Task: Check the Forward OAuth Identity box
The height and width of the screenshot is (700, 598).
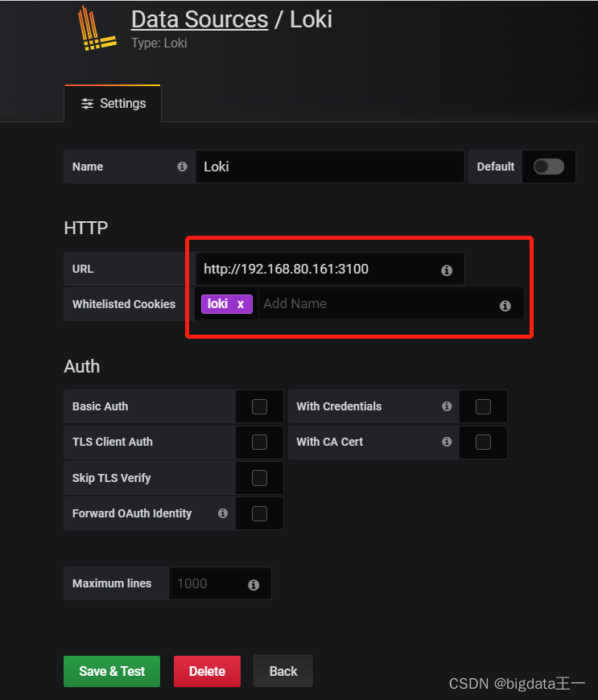Action: point(259,513)
